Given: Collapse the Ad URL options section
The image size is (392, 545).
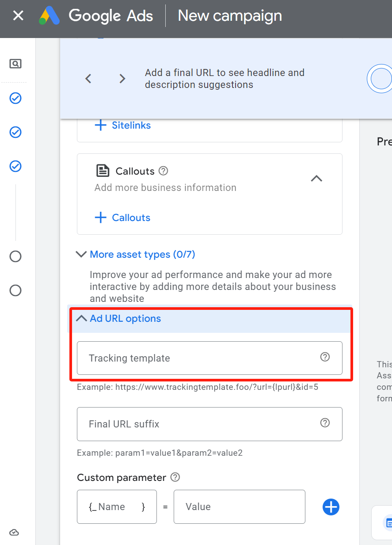Looking at the screenshot, I should click(x=81, y=318).
